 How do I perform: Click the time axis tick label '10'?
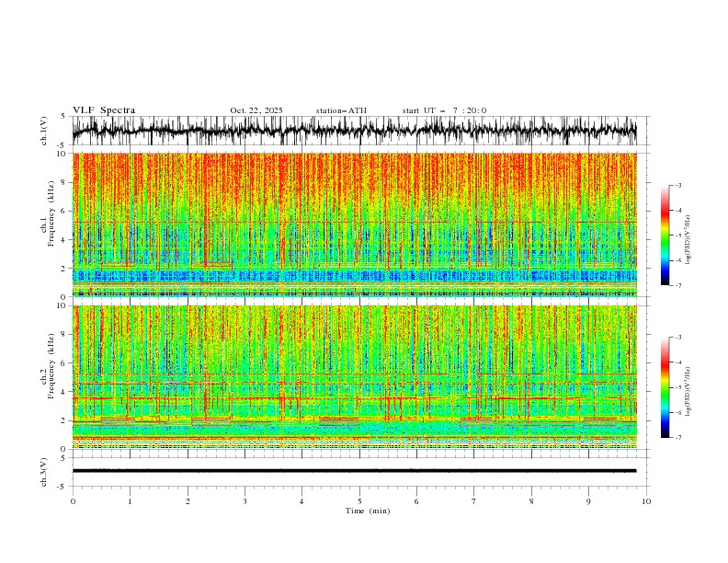[646, 501]
